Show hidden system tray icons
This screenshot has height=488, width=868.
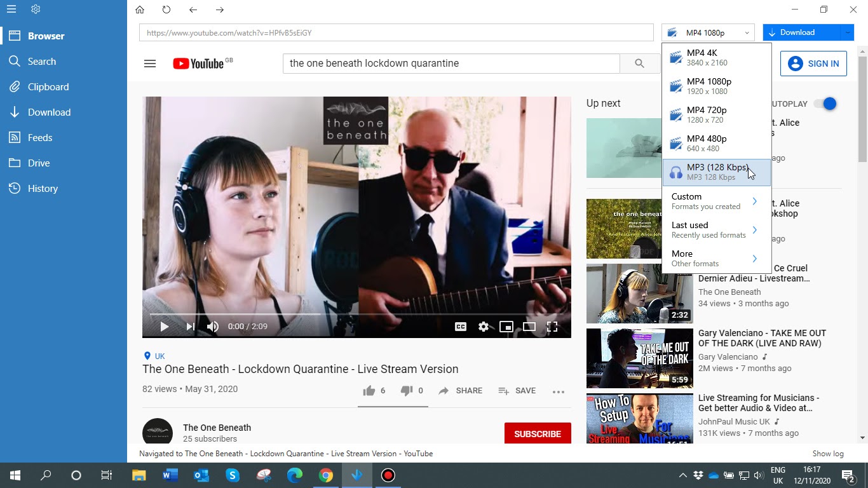coord(683,475)
